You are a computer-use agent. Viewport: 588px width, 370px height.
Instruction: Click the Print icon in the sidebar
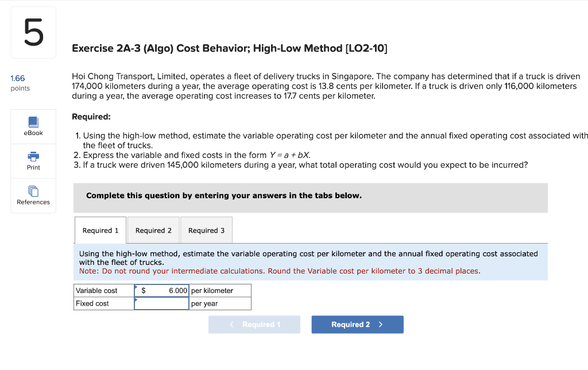click(33, 156)
